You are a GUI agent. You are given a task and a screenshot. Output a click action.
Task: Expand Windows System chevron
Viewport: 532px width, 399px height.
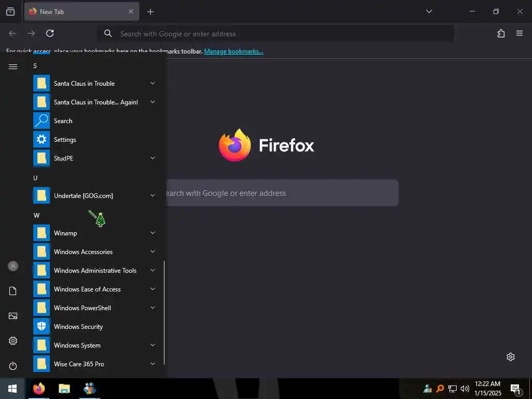(153, 345)
